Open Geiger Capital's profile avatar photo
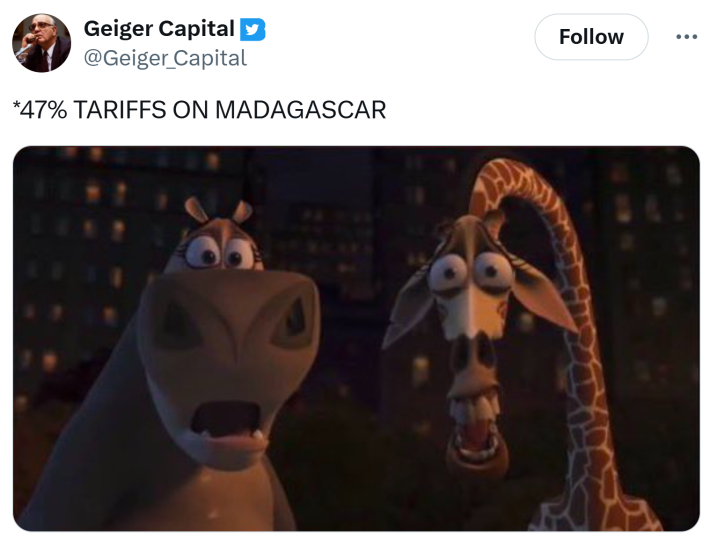 pos(41,43)
